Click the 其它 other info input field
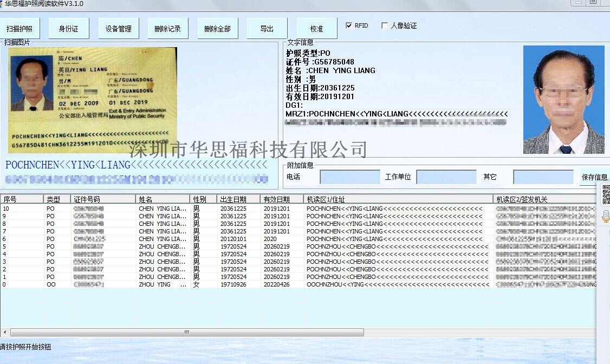This screenshot has height=364, width=610. coord(543,177)
